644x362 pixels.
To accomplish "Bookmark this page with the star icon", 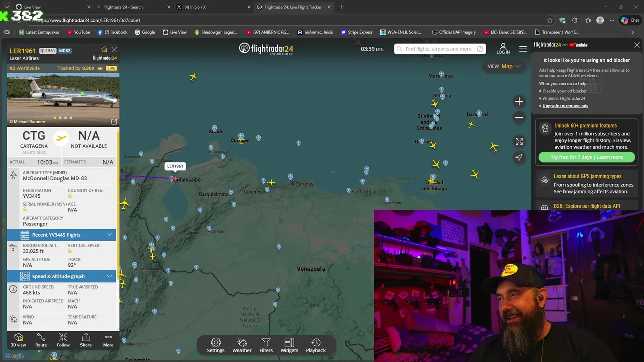I will (x=550, y=20).
